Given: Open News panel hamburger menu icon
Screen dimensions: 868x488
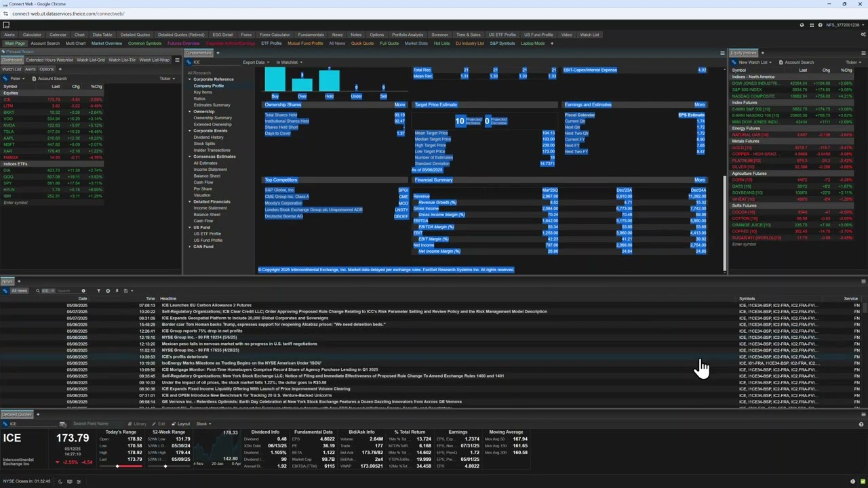Looking at the screenshot, I should point(863,281).
